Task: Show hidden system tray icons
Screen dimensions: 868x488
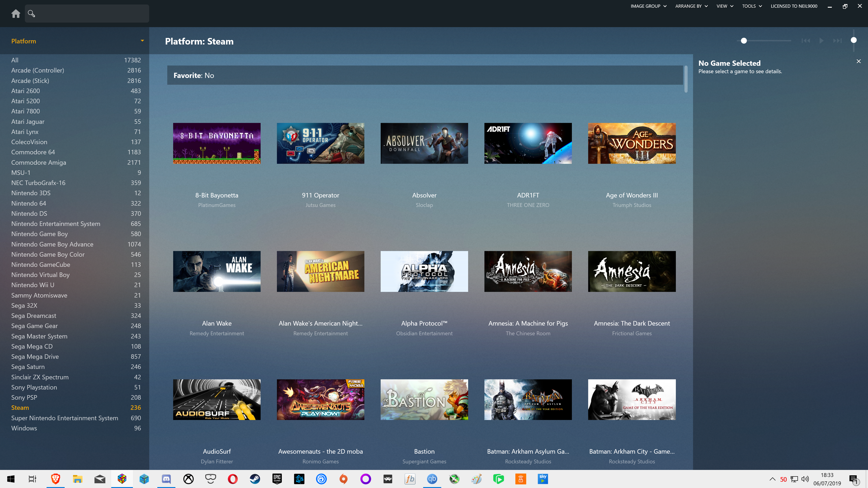Action: point(773,479)
